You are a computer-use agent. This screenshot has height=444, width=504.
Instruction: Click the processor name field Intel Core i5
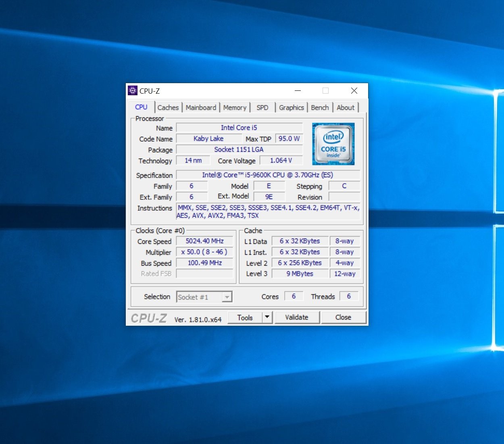click(239, 128)
